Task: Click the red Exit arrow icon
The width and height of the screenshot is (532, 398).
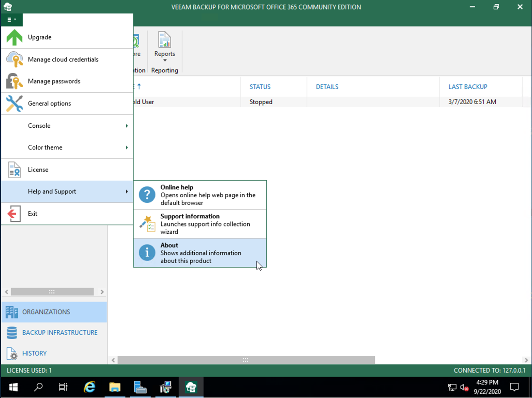Action: (14, 214)
